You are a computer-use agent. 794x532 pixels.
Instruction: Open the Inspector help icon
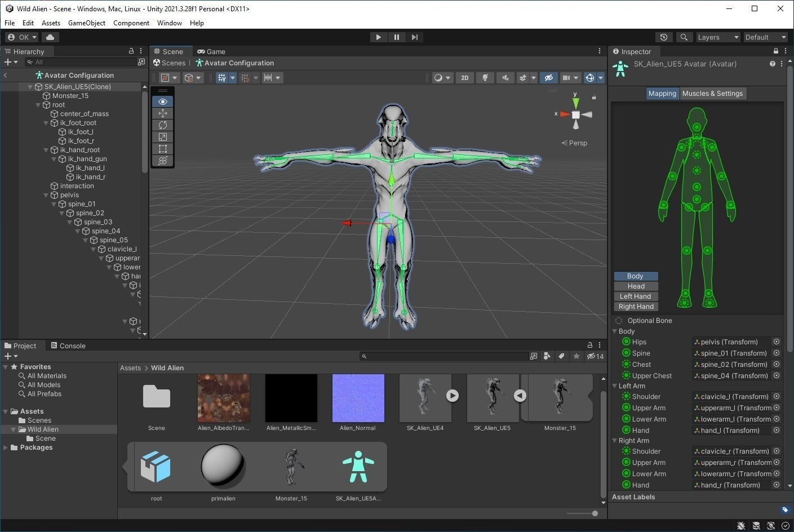(x=773, y=64)
